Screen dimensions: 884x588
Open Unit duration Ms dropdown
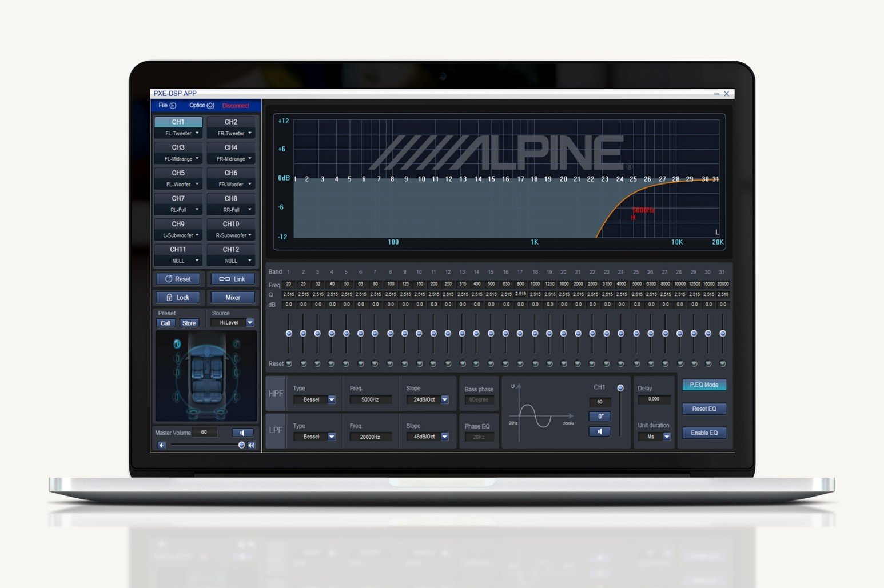click(x=655, y=437)
